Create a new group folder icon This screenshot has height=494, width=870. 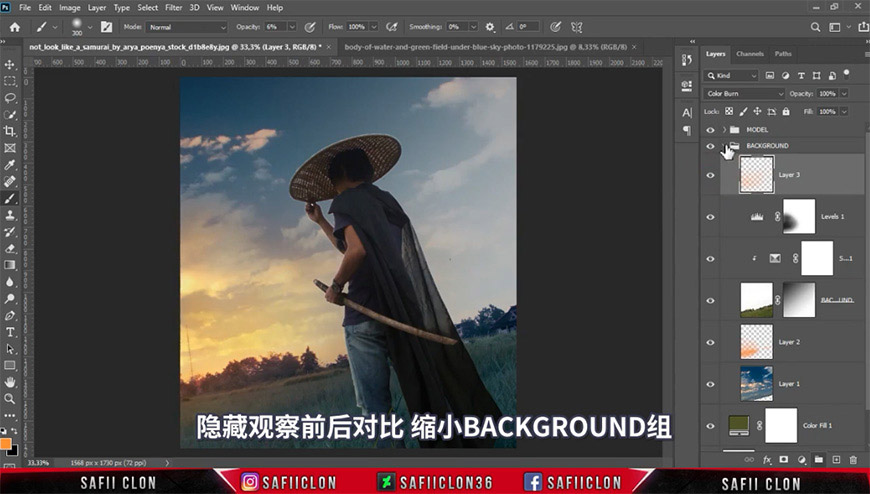[x=818, y=460]
